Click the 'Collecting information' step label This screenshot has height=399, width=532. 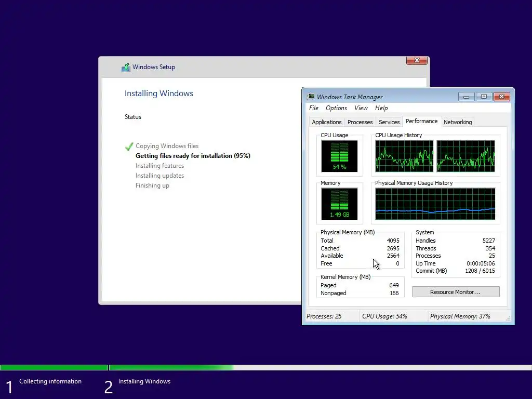50,381
